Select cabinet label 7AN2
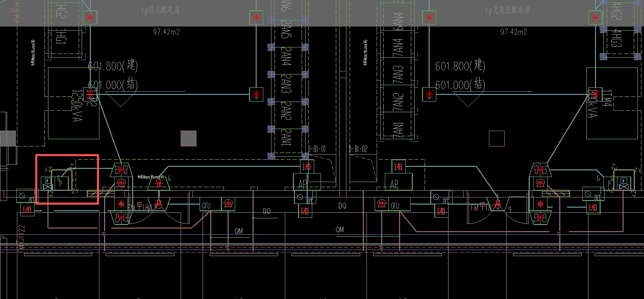 pos(398,102)
